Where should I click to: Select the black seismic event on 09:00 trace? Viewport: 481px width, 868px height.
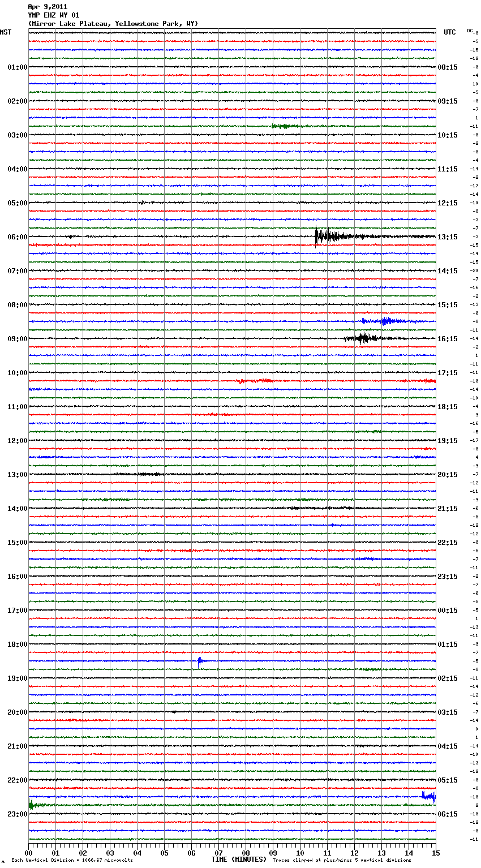pos(362,338)
